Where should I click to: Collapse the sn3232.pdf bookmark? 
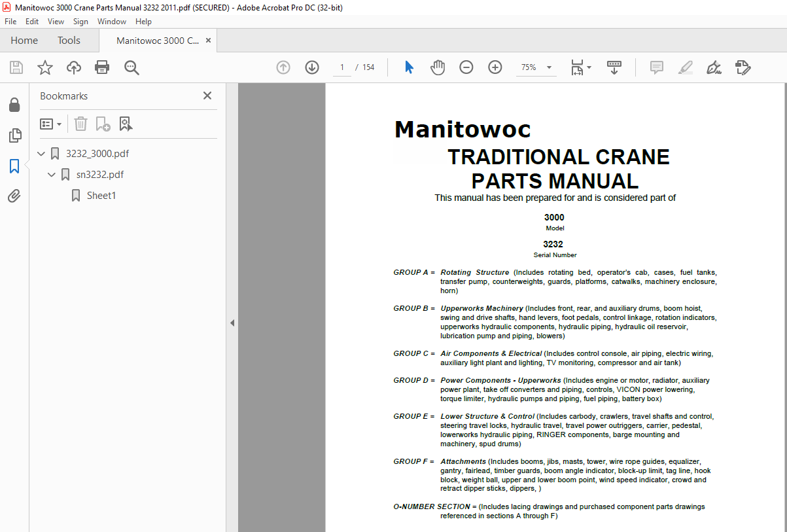tap(52, 175)
